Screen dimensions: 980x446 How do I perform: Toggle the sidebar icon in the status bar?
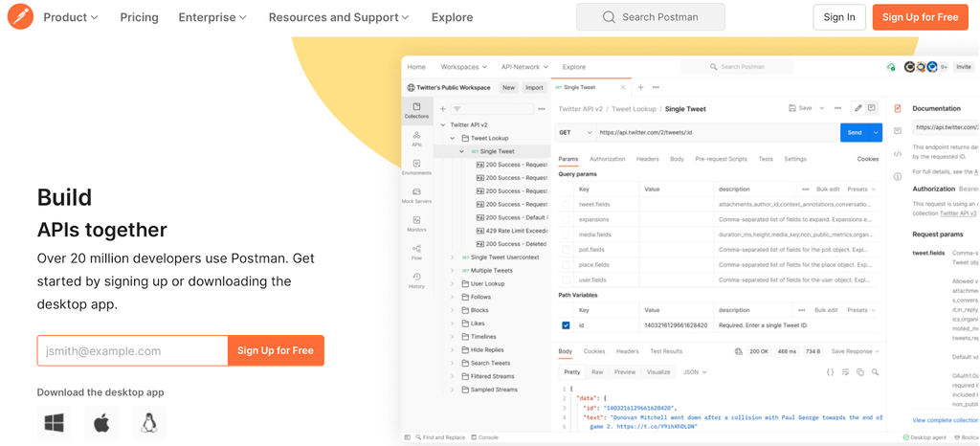click(x=407, y=437)
